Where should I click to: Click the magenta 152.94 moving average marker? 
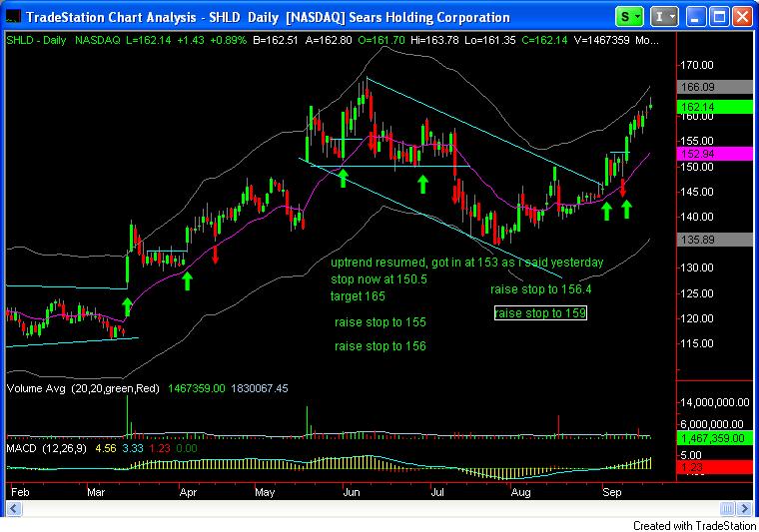[x=714, y=154]
